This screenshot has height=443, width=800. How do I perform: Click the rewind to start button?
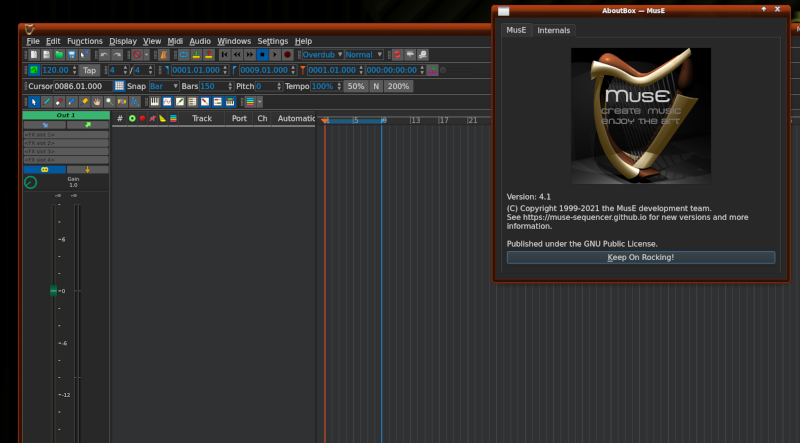coord(225,55)
